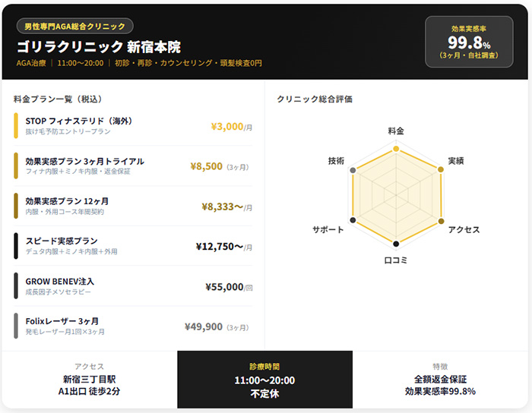Click the 口コミ radar chart point
The width and height of the screenshot is (532, 413).
(396, 244)
